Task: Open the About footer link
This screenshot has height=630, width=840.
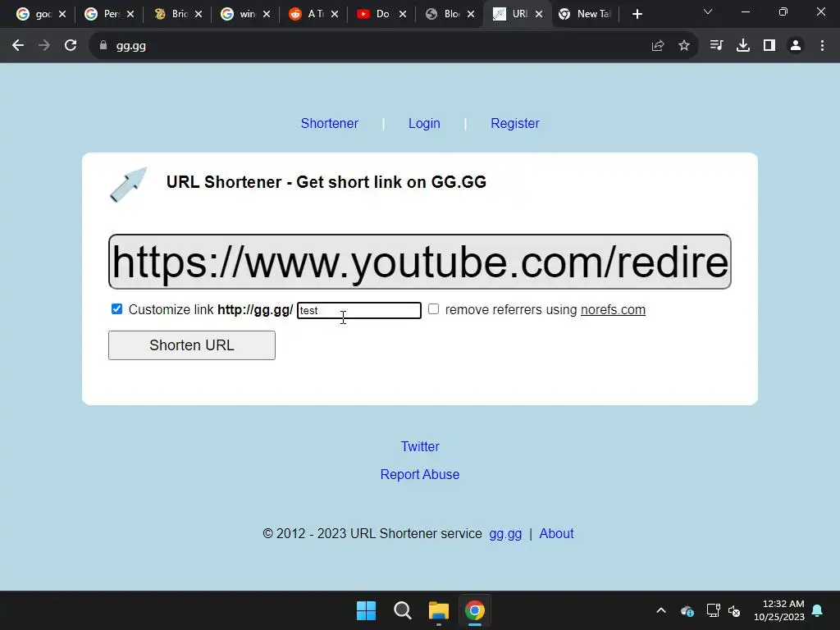Action: [x=556, y=533]
